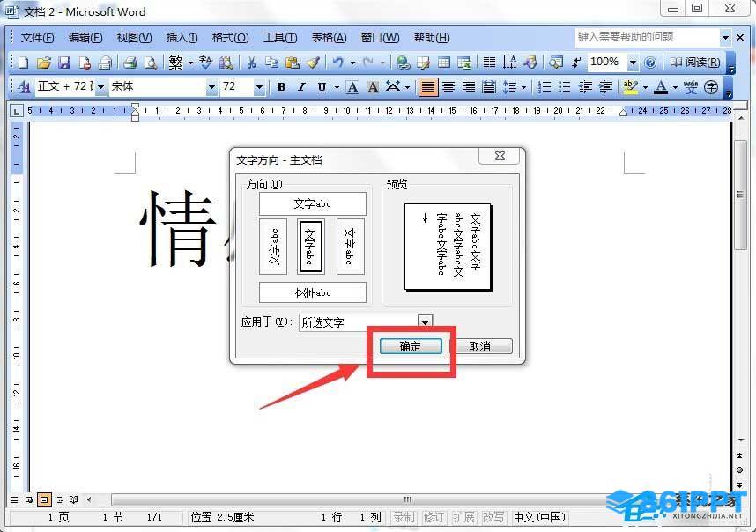The image size is (756, 532).
Task: Toggle Underline formatting
Action: [x=322, y=87]
